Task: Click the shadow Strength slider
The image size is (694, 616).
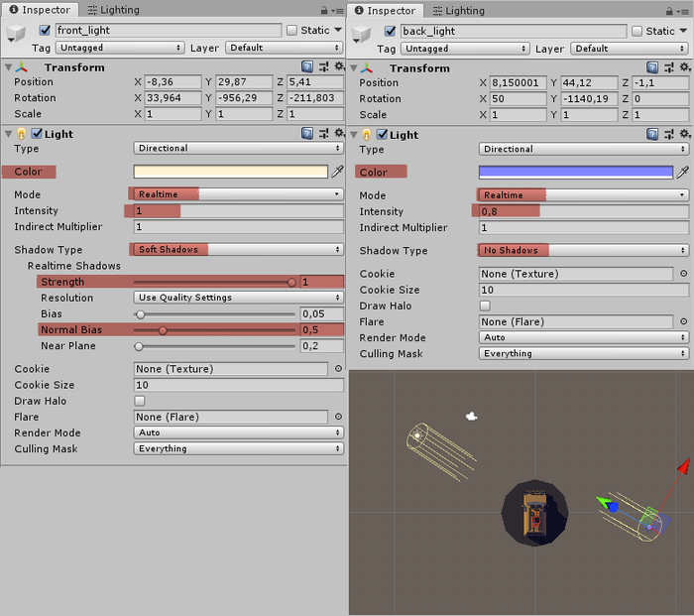Action: click(214, 282)
